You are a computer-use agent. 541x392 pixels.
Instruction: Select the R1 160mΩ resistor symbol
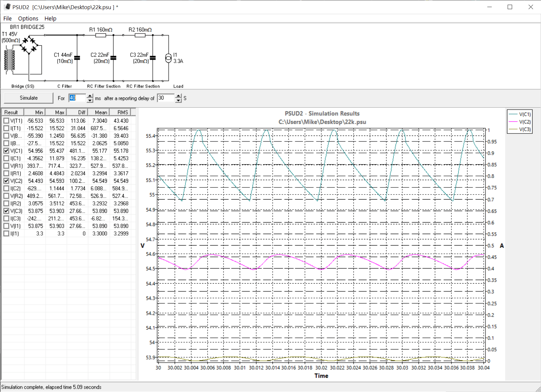tap(101, 35)
